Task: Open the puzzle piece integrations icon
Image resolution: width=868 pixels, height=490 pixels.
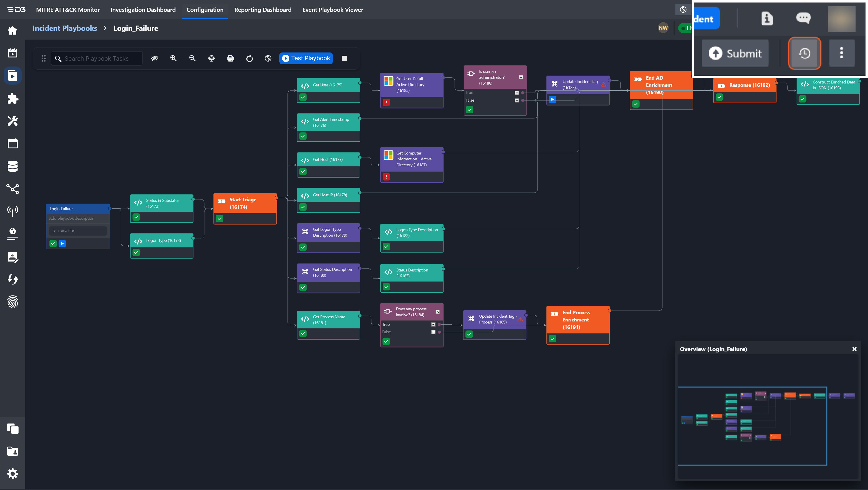Action: click(x=12, y=98)
